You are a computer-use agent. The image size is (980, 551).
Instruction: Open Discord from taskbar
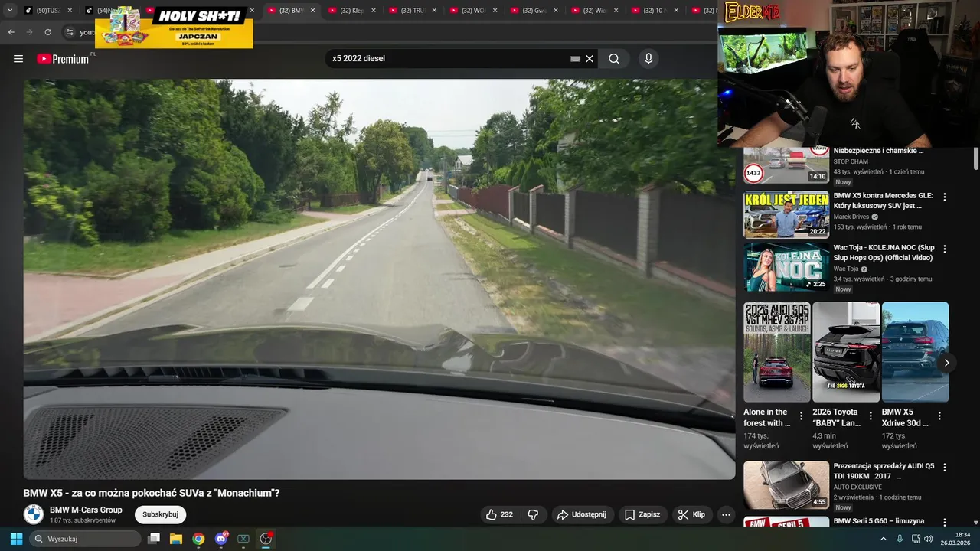[x=221, y=539]
